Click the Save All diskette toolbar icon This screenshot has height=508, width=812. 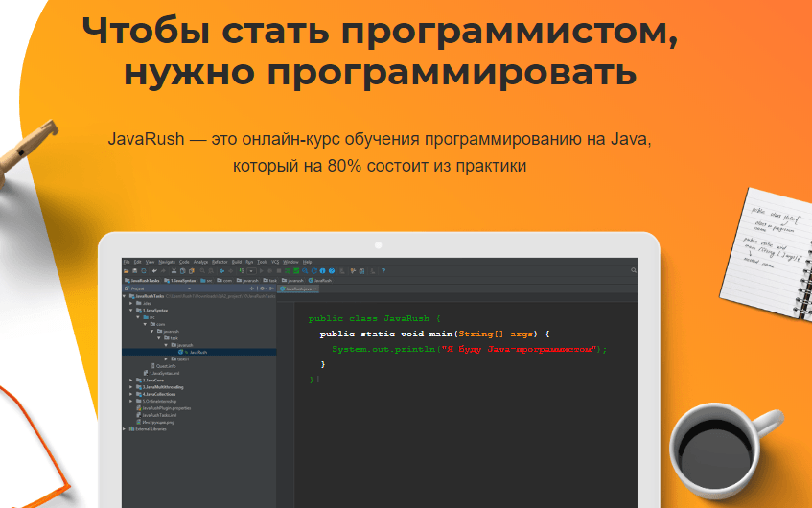pos(134,271)
